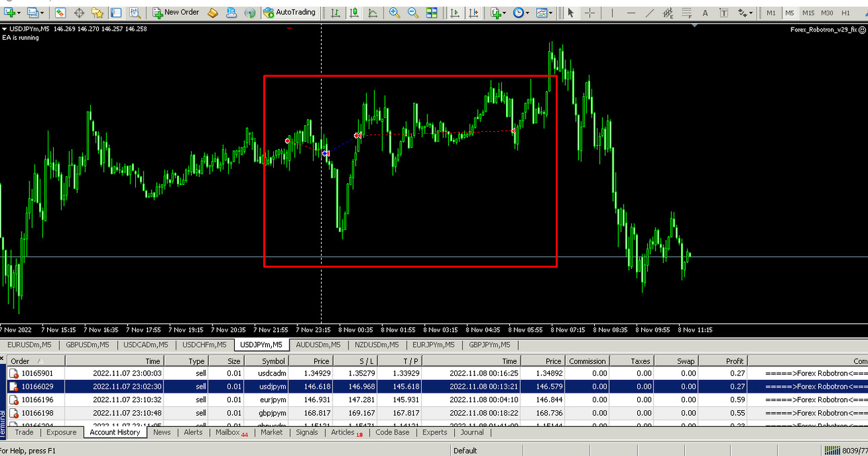Image resolution: width=868 pixels, height=456 pixels.
Task: Switch to the Trade terminal tab
Action: pos(24,432)
